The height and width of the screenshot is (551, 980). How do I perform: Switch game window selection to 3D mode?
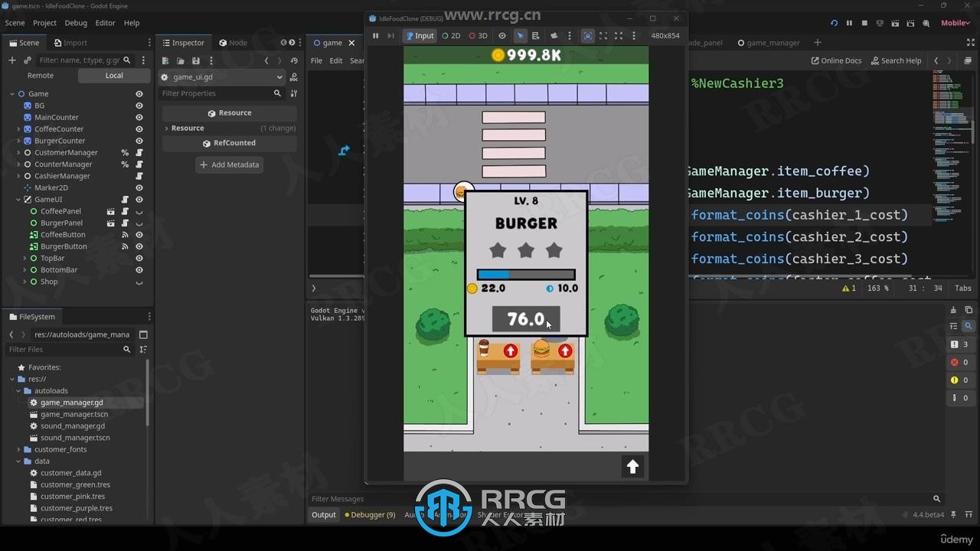[478, 36]
